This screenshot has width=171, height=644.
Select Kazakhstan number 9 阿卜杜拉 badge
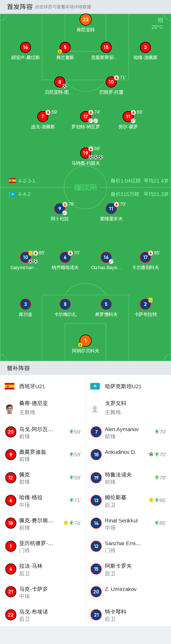coord(60,209)
